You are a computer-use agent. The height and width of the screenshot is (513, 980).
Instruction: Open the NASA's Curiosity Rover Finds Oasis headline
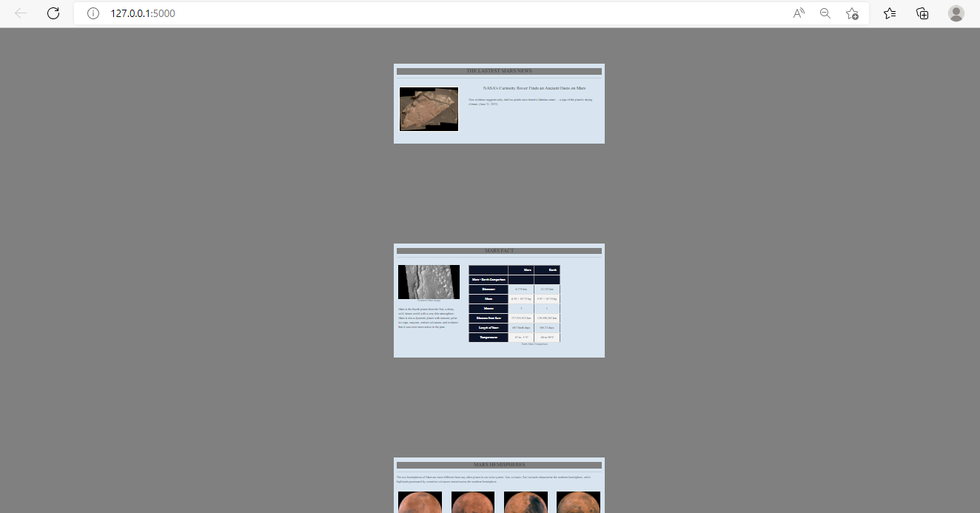click(x=534, y=88)
